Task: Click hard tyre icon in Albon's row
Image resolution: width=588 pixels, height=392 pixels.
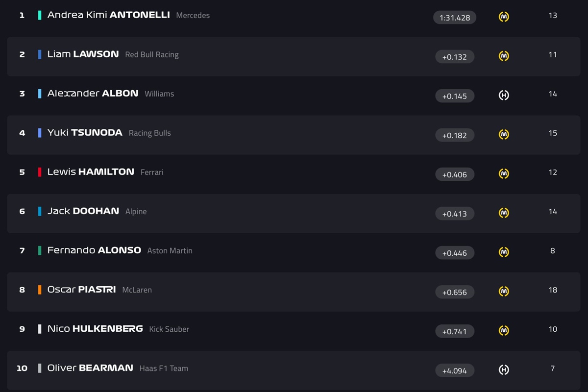Action: (504, 95)
